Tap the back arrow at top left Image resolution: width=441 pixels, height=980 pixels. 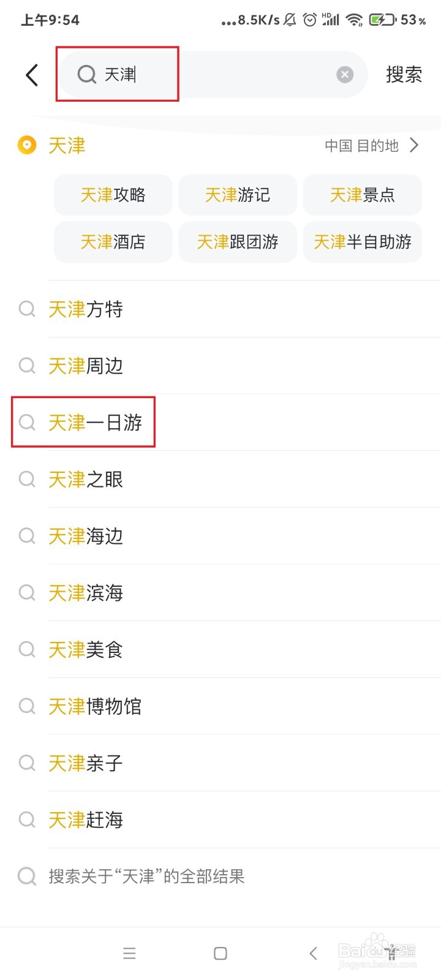(32, 75)
